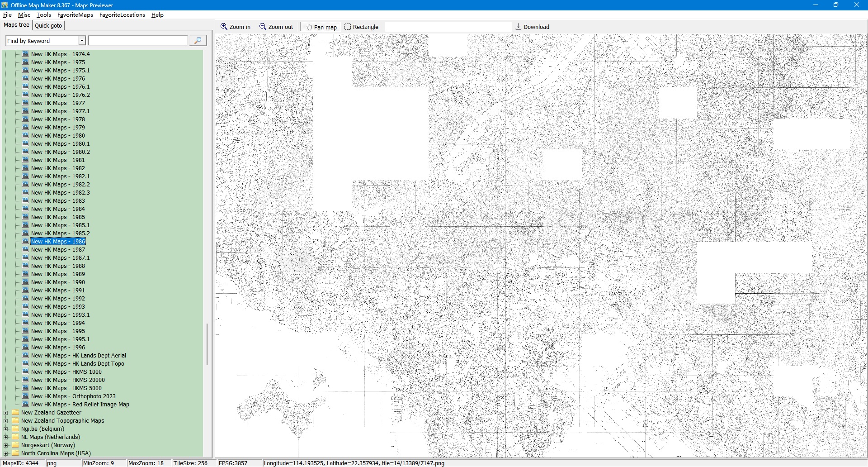Image resolution: width=868 pixels, height=467 pixels.
Task: Click the keyword search text field
Action: 138,41
